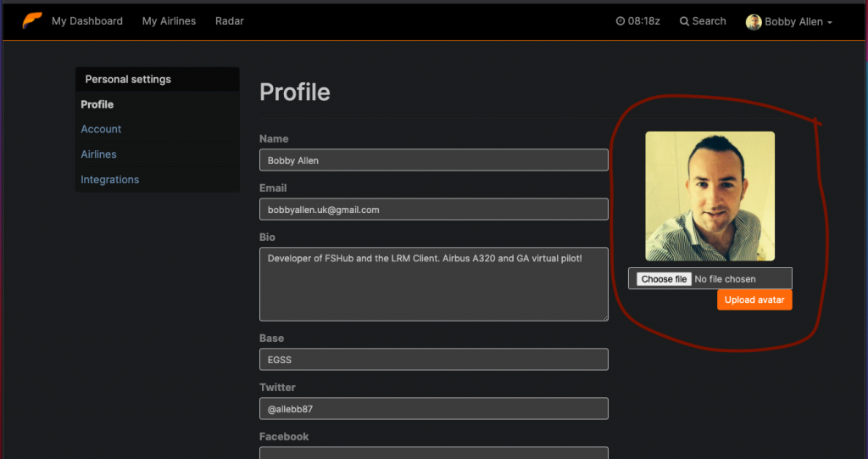Click the orange Upload avatar button
Viewport: 868px width, 459px height.
[x=754, y=299]
